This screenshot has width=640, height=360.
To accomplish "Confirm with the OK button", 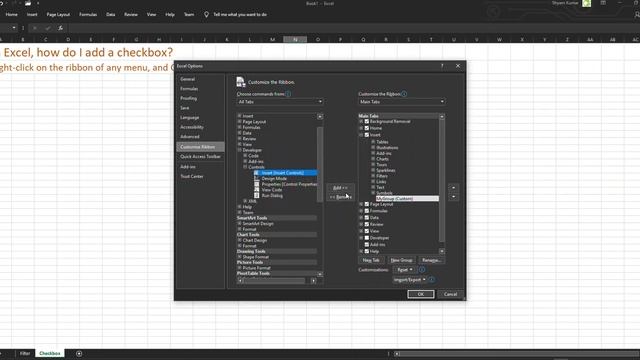I will tap(420, 294).
